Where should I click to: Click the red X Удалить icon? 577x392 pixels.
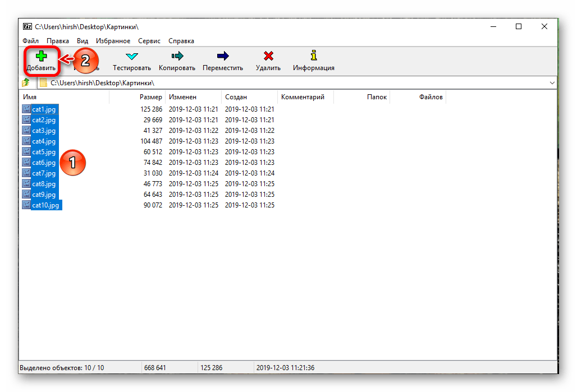coord(268,56)
